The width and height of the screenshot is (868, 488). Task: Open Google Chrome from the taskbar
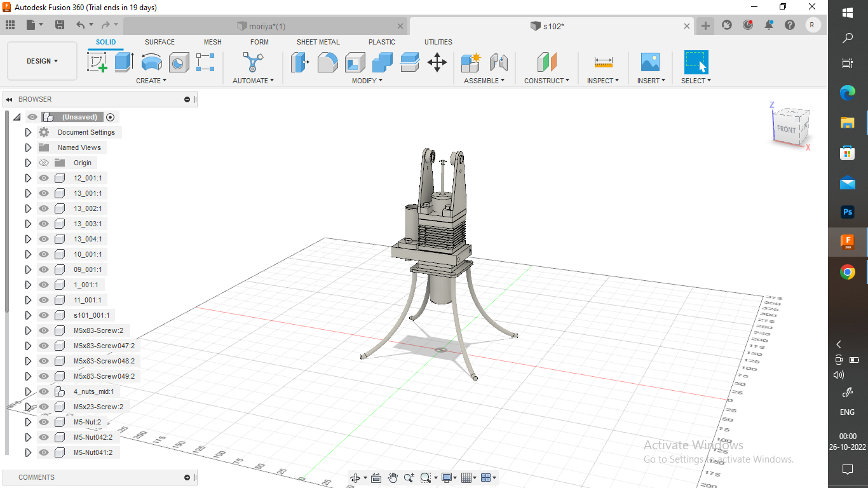(x=847, y=272)
